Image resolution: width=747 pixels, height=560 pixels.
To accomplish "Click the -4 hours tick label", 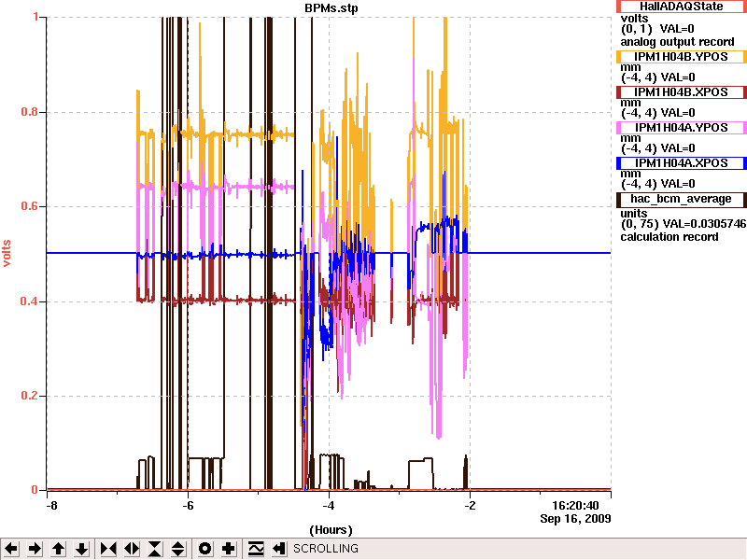I will tap(329, 506).
